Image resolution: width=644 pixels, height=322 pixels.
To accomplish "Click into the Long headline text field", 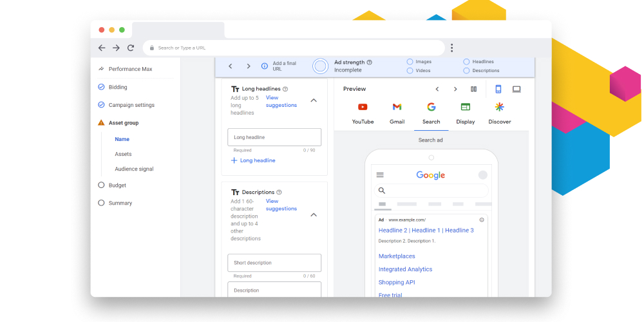I will (274, 137).
